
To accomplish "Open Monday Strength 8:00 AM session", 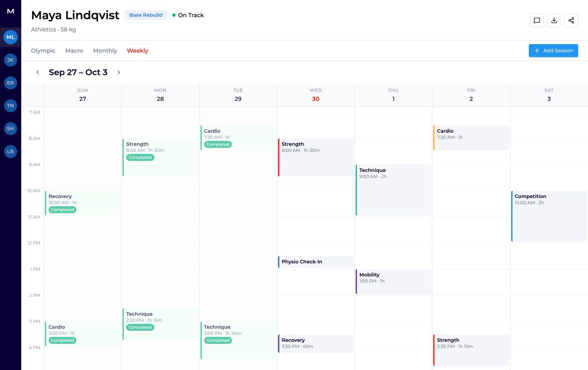I will point(161,157).
